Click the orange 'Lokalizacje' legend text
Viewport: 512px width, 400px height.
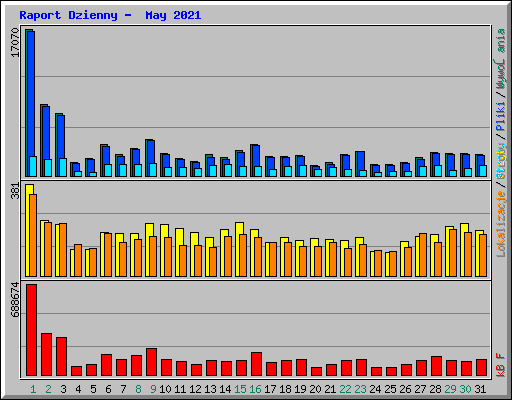[x=501, y=224]
